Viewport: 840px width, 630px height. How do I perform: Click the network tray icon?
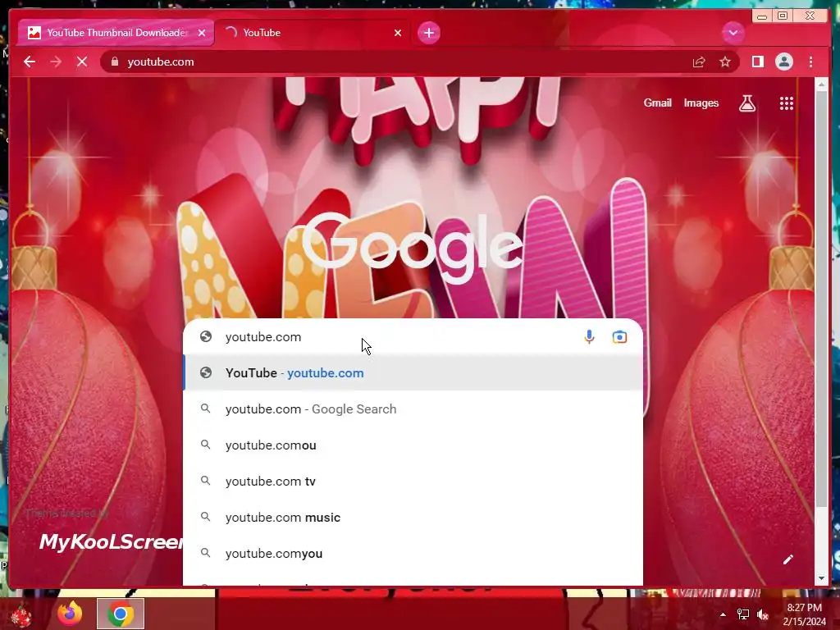pyautogui.click(x=743, y=614)
